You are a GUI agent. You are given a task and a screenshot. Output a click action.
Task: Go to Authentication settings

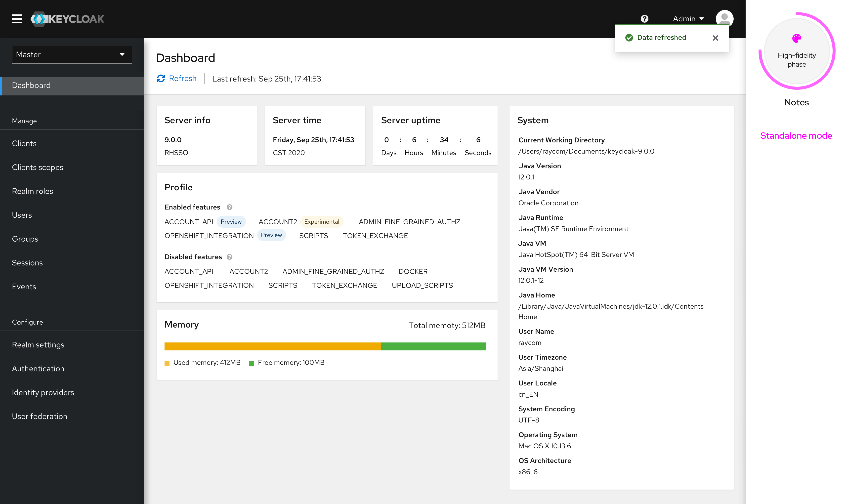tap(38, 369)
